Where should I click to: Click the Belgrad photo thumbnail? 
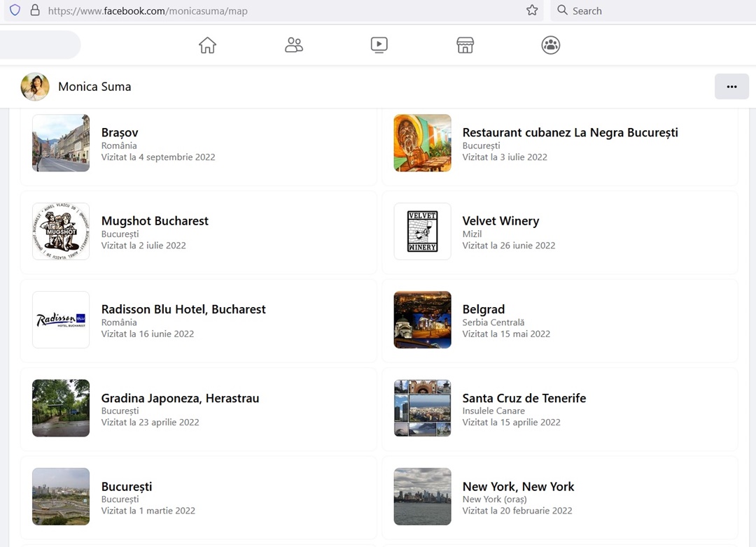point(422,320)
